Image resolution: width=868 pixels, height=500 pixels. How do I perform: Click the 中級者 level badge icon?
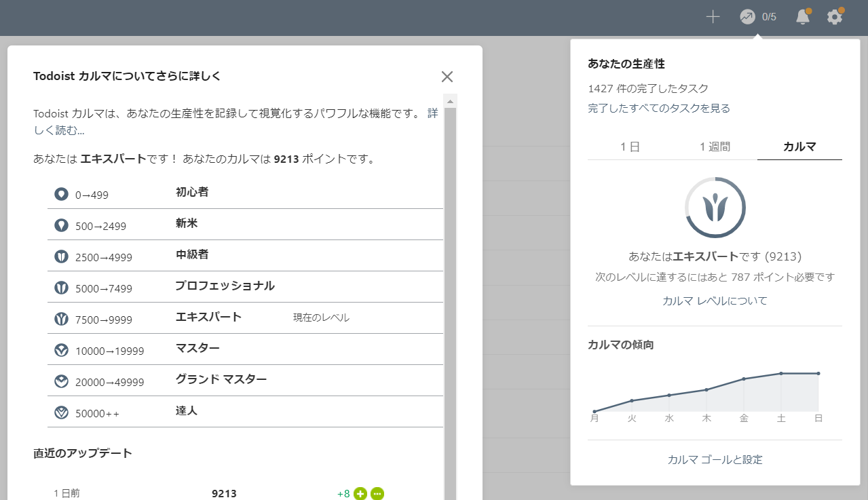click(62, 256)
